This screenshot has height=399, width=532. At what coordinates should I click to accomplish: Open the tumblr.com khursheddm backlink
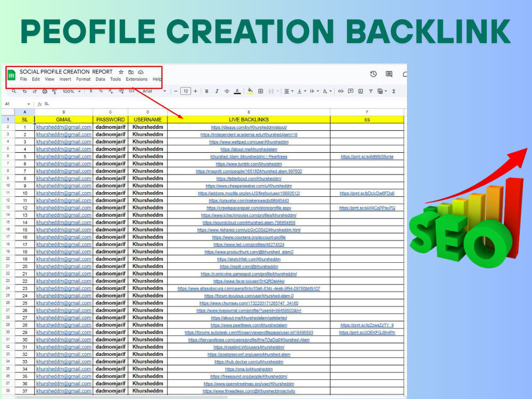point(248,164)
